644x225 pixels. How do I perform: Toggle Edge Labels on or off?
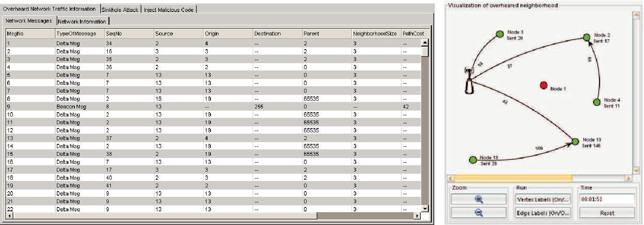(x=543, y=213)
